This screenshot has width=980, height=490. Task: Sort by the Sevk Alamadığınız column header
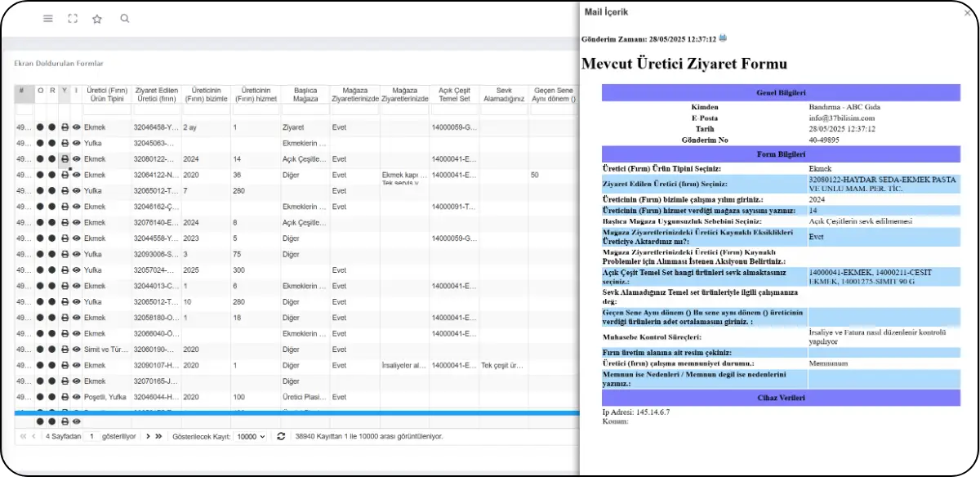coord(503,94)
